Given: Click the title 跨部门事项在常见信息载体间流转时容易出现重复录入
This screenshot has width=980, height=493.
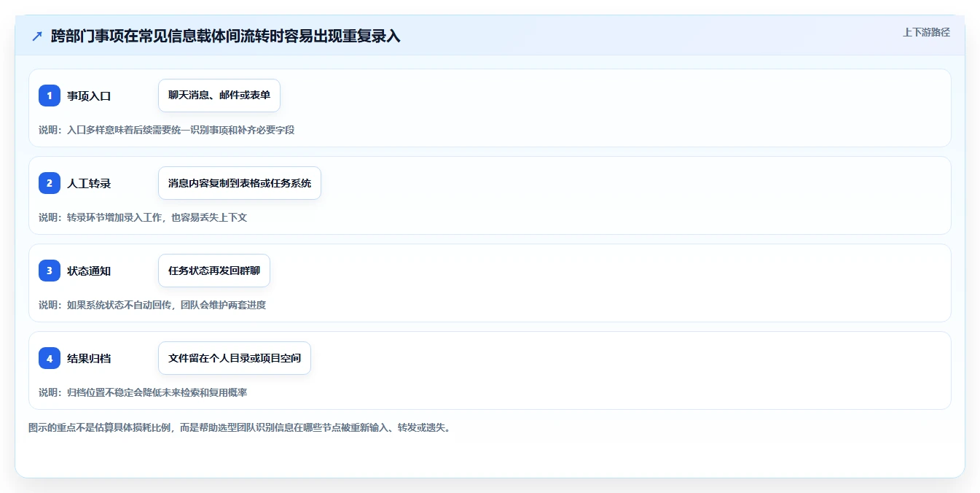Looking at the screenshot, I should pyautogui.click(x=226, y=36).
